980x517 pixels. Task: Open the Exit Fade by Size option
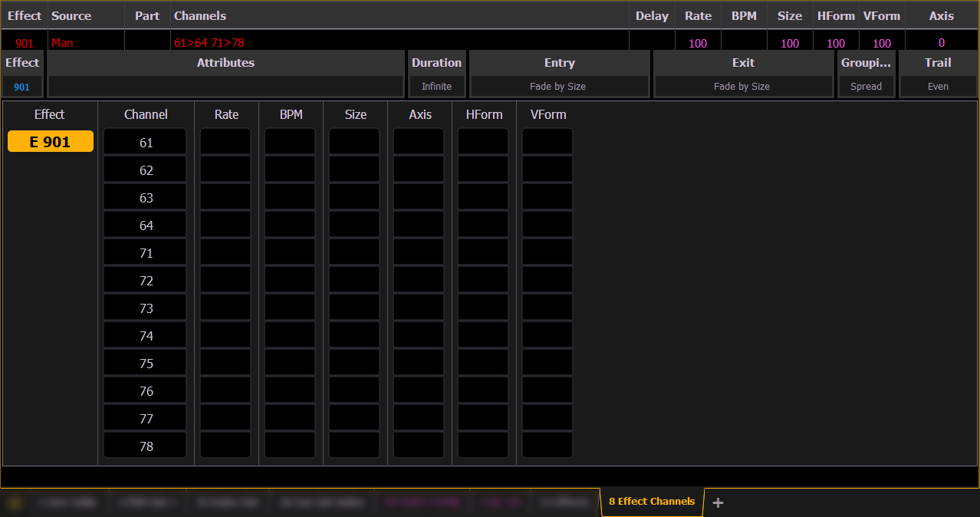coord(742,87)
